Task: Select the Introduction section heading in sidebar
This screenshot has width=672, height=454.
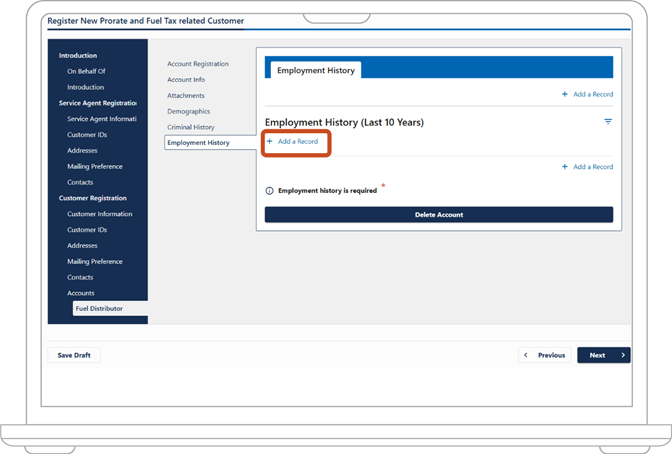Action: click(78, 55)
